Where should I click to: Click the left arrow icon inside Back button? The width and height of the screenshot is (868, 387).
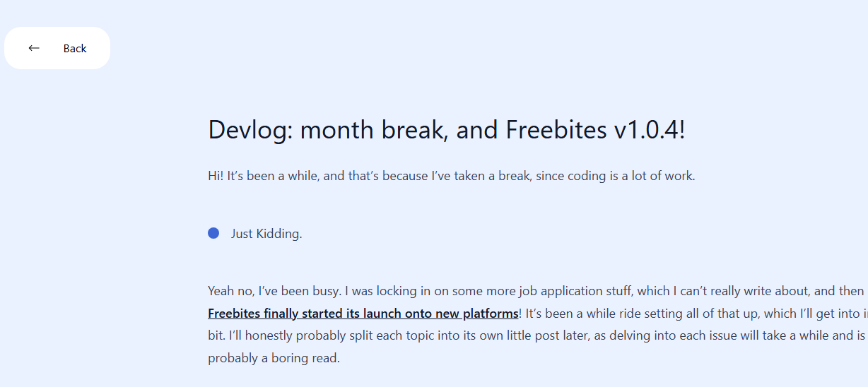34,48
